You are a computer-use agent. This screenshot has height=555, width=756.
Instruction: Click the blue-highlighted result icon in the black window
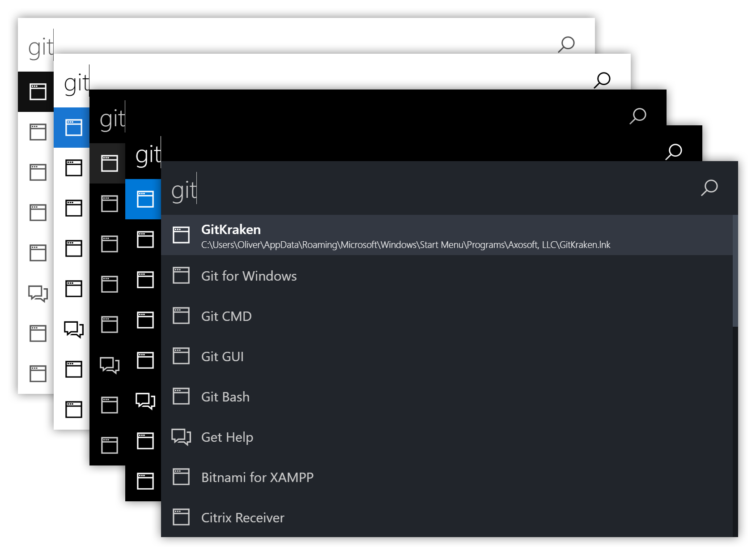[145, 199]
